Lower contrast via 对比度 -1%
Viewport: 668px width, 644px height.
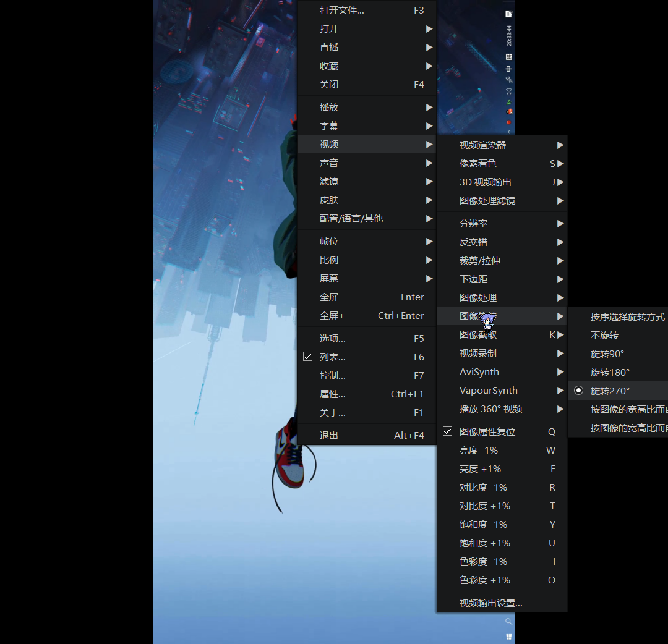(x=502, y=488)
